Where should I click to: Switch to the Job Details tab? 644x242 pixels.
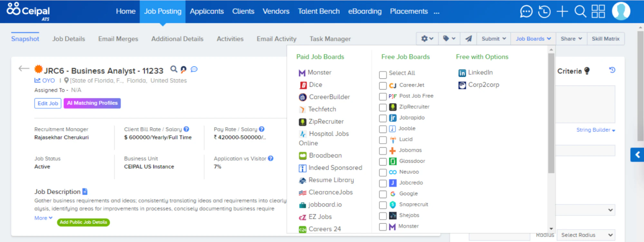pos(69,39)
